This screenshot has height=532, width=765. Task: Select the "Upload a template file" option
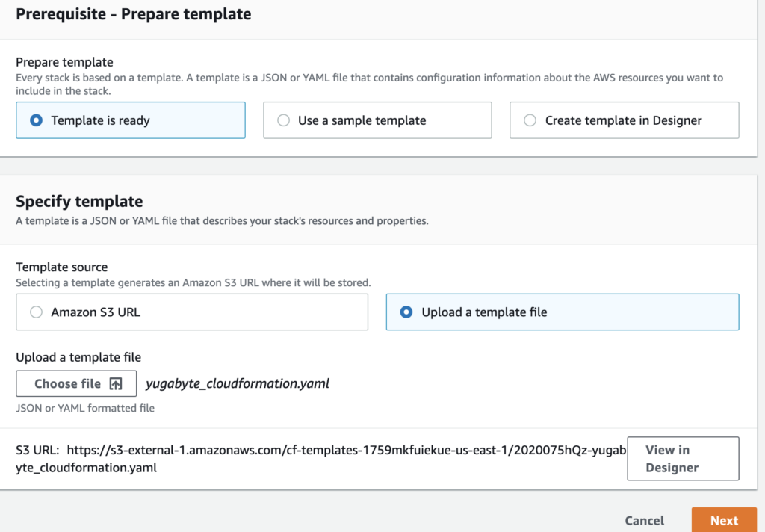pyautogui.click(x=407, y=312)
